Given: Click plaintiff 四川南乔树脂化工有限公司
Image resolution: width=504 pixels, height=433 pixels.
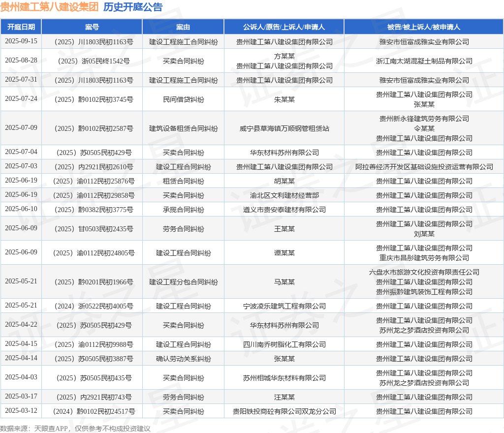Looking at the screenshot, I should [284, 344].
